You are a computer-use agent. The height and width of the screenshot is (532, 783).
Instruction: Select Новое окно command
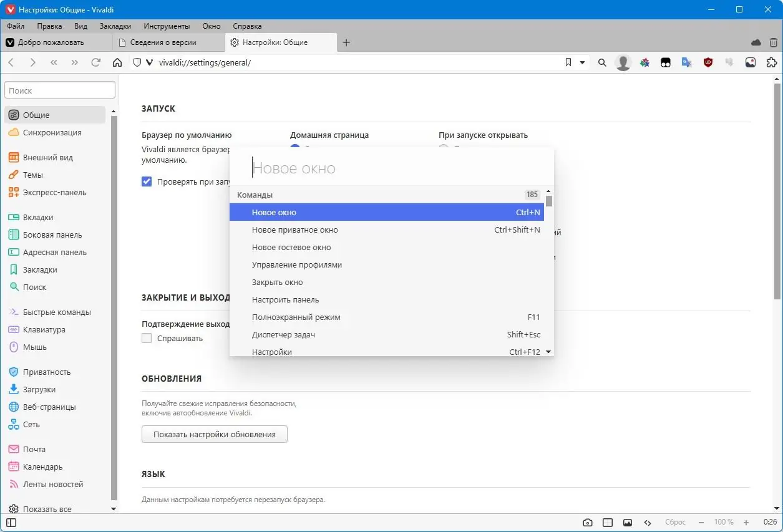point(387,212)
